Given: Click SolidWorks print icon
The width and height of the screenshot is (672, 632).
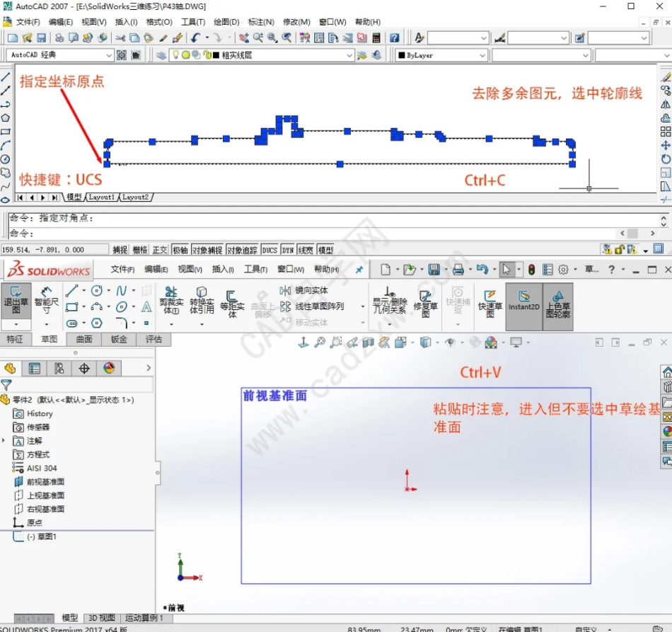Looking at the screenshot, I should pos(458,269).
